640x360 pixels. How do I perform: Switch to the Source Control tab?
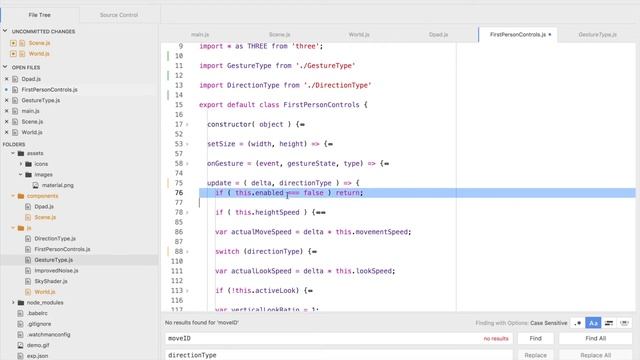pos(119,15)
